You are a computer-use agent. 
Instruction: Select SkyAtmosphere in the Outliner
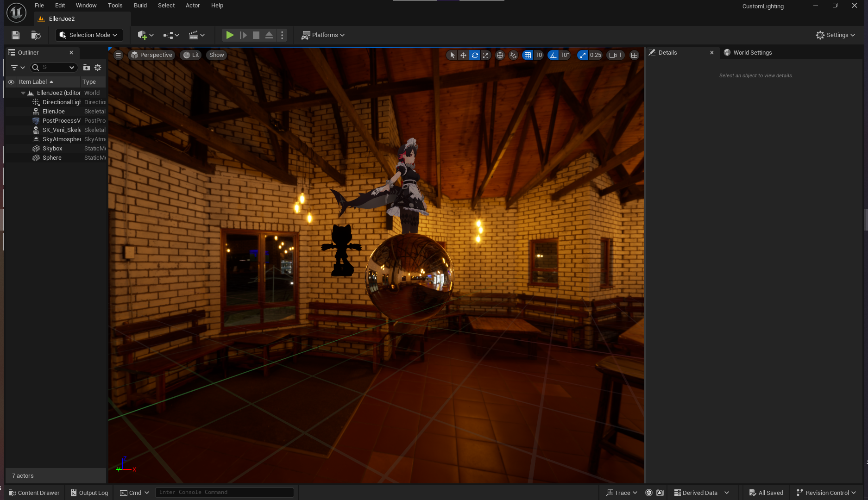56,139
